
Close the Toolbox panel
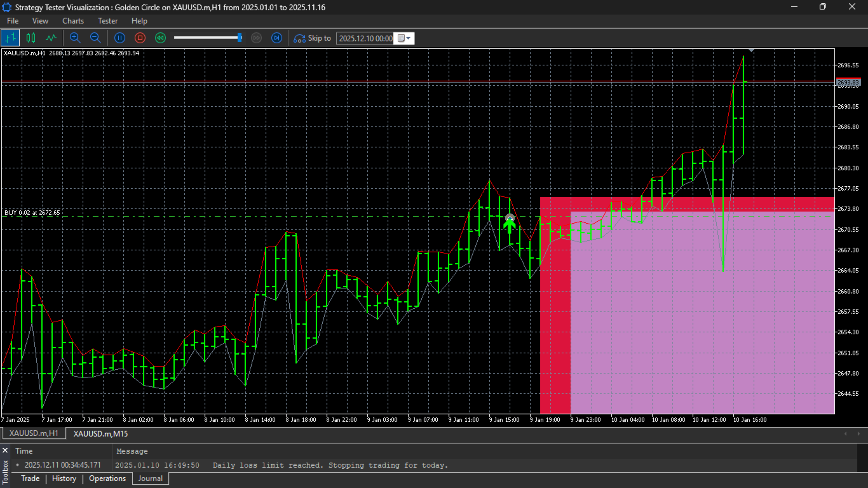[5, 451]
